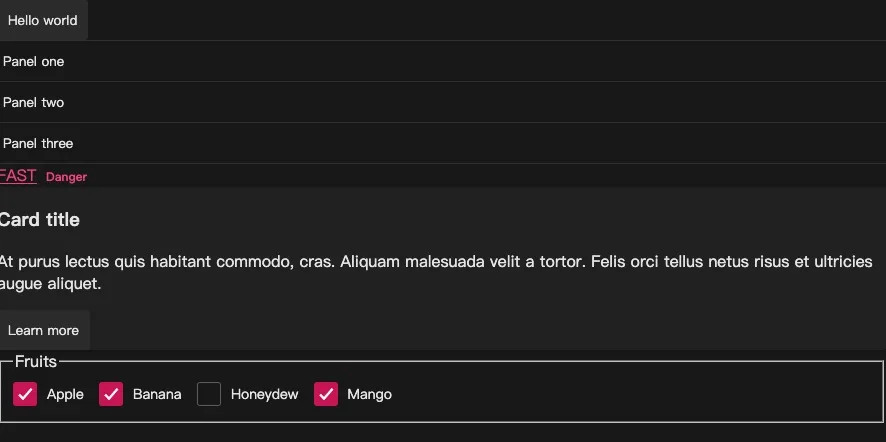Expand the Panel three accordion item

(443, 143)
